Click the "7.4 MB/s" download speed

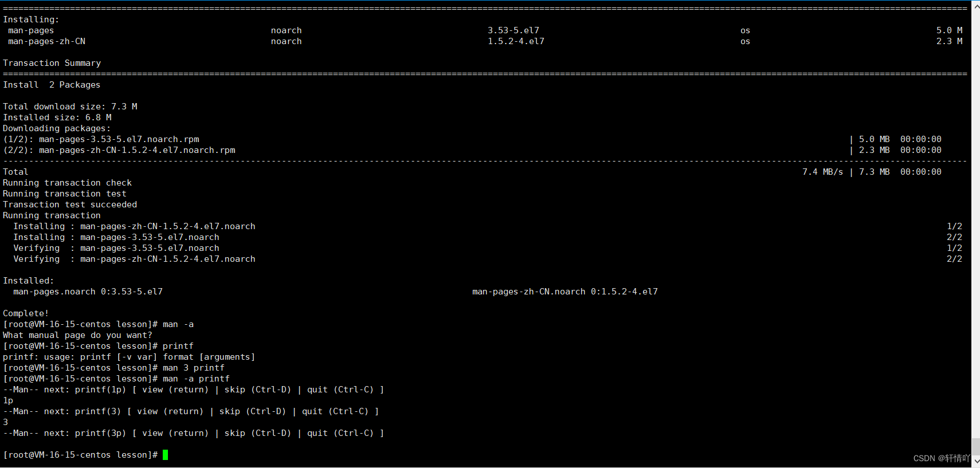tap(822, 172)
